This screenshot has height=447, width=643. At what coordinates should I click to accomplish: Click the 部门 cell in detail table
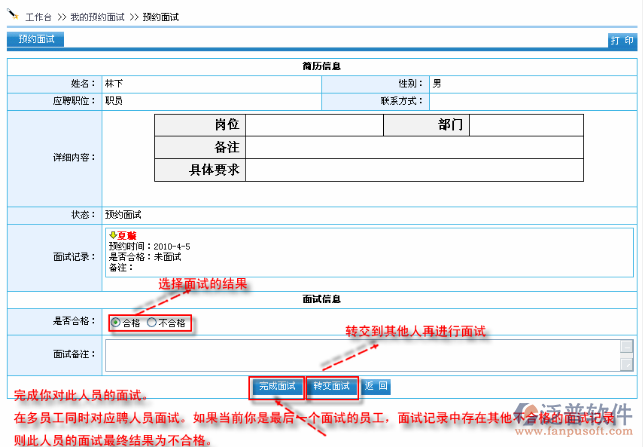[x=426, y=125]
